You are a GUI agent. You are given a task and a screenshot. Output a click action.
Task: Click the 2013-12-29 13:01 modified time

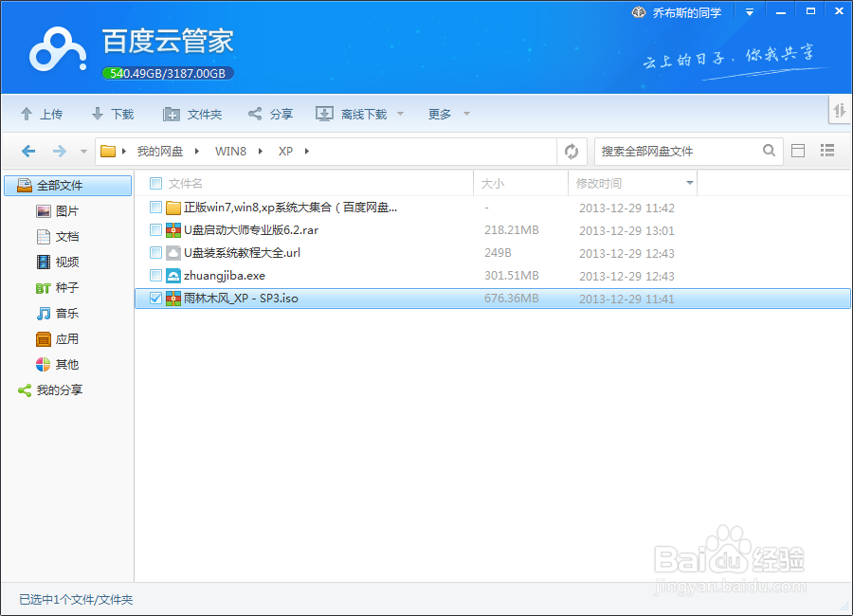626,230
